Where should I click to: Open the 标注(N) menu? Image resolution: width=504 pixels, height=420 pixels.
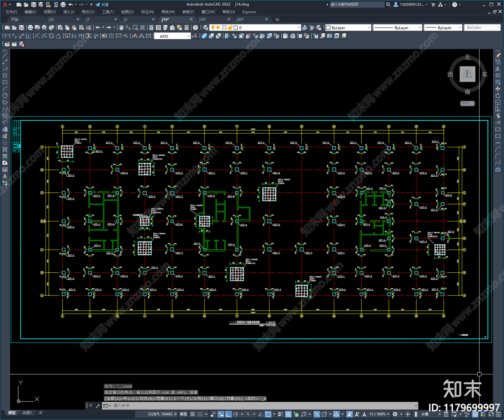click(147, 12)
